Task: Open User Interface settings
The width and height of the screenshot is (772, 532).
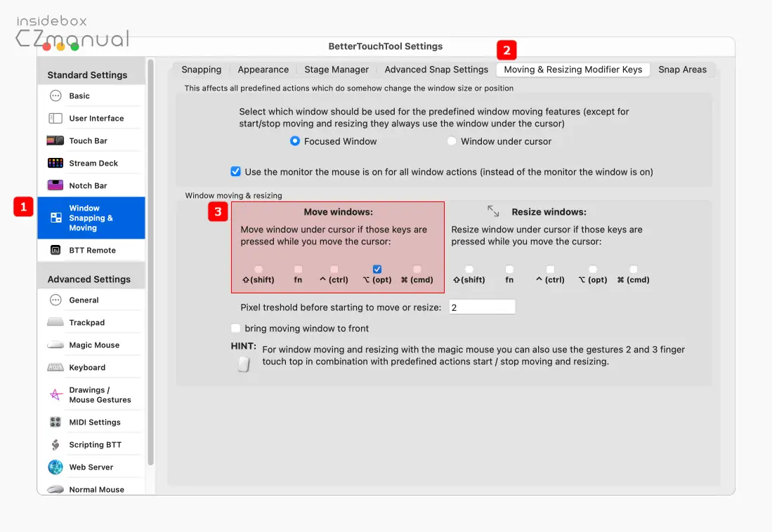Action: click(x=91, y=118)
